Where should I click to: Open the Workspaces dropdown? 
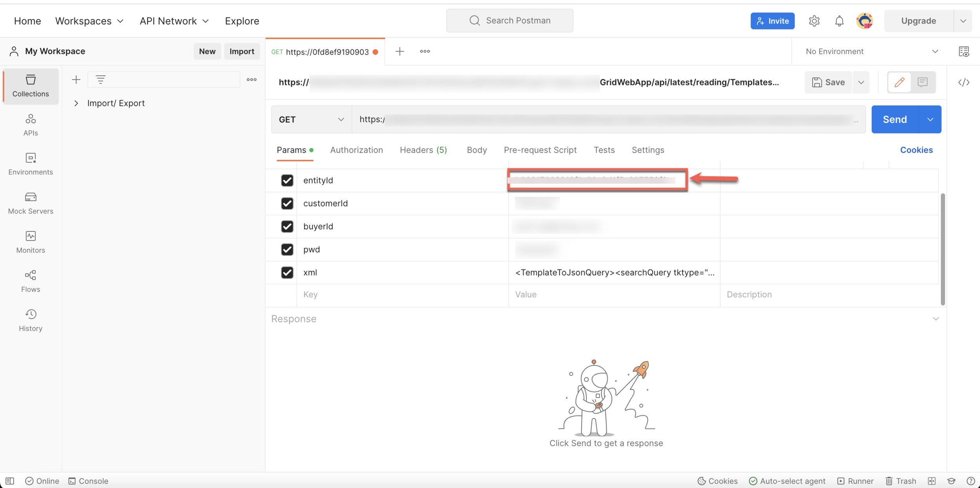pyautogui.click(x=89, y=21)
